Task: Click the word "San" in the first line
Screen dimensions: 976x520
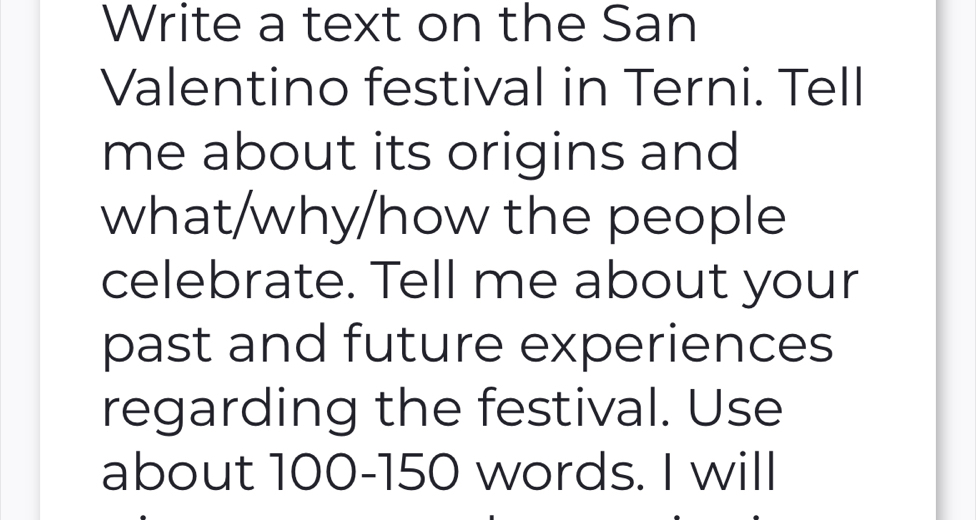Action: pos(649,25)
